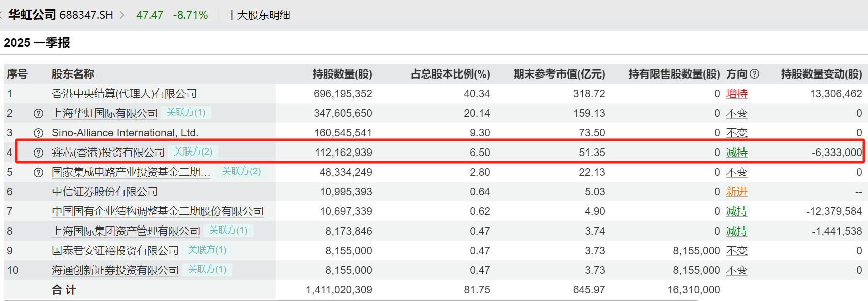Click the stock price 47.47
Screen dimensions: 868x301
pyautogui.click(x=150, y=15)
